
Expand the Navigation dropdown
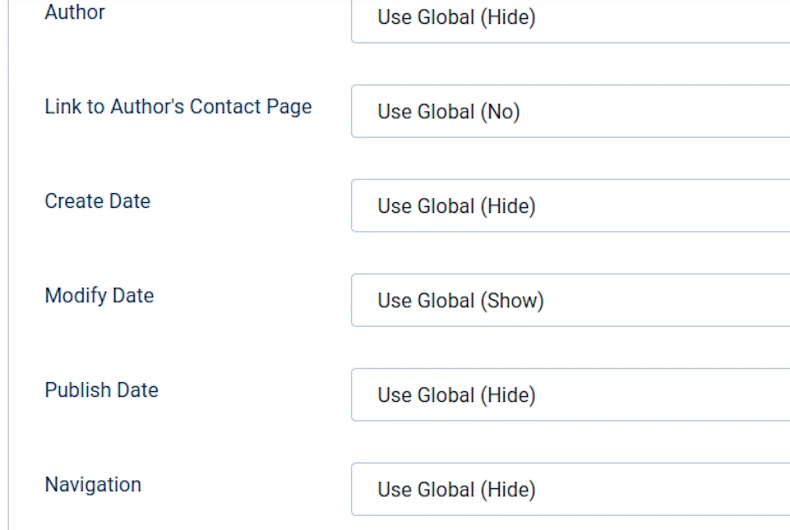570,489
